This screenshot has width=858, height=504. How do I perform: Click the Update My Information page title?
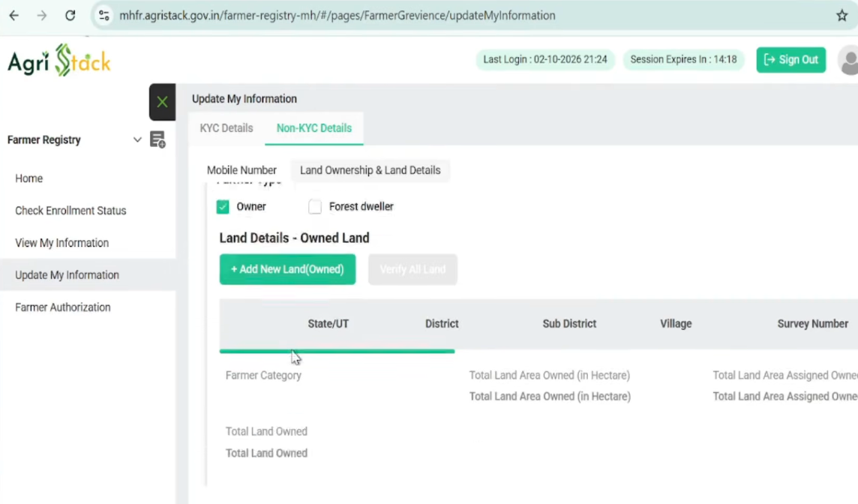244,99
